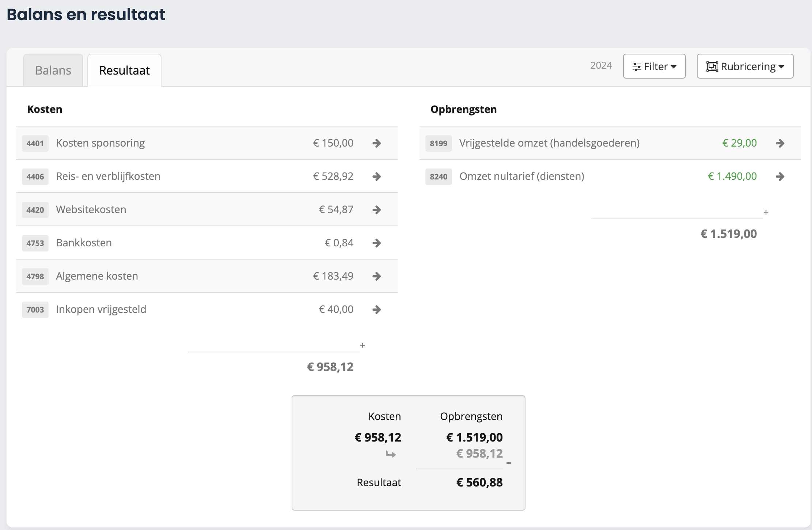Click the Opbrengsten column heading
Screen dimensions: 812x530
(x=463, y=109)
